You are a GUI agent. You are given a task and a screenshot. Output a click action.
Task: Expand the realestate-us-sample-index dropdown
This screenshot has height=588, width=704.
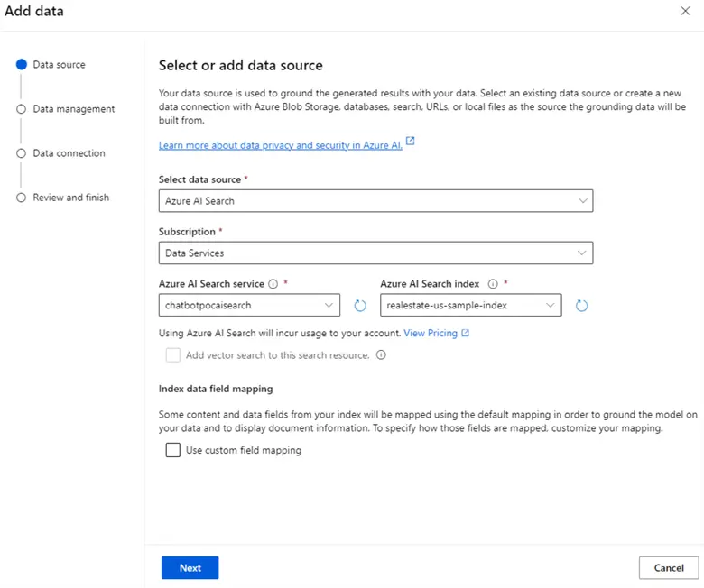tap(470, 306)
